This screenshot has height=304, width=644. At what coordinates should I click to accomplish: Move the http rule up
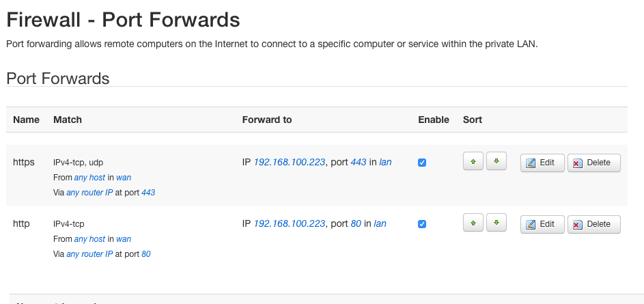[473, 223]
